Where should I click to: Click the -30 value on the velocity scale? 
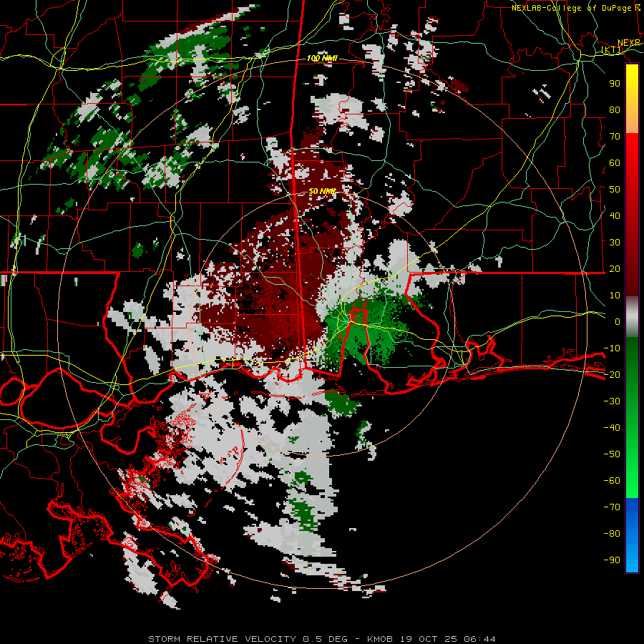point(612,401)
